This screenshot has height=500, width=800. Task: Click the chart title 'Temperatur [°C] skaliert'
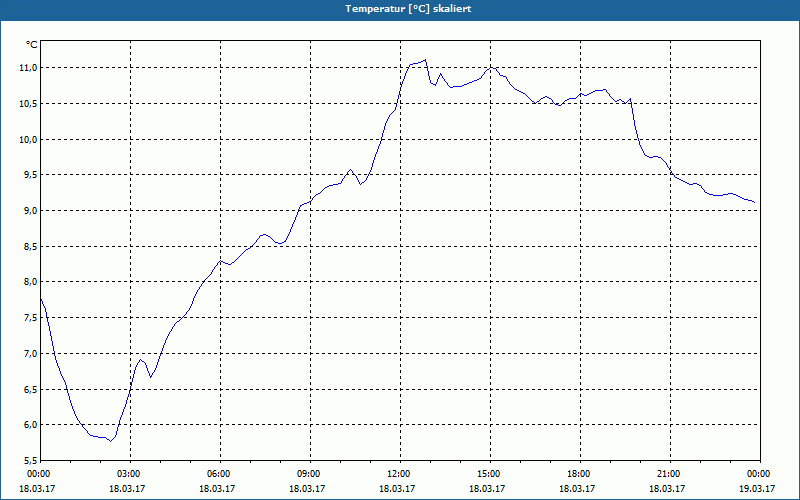tap(408, 9)
